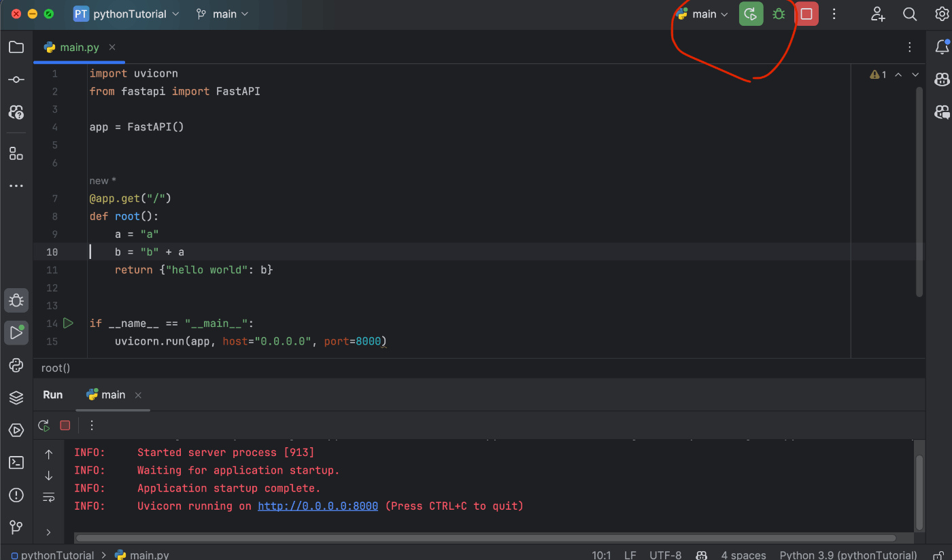
Task: Click 'import uvicorn' on line 1
Action: [133, 73]
